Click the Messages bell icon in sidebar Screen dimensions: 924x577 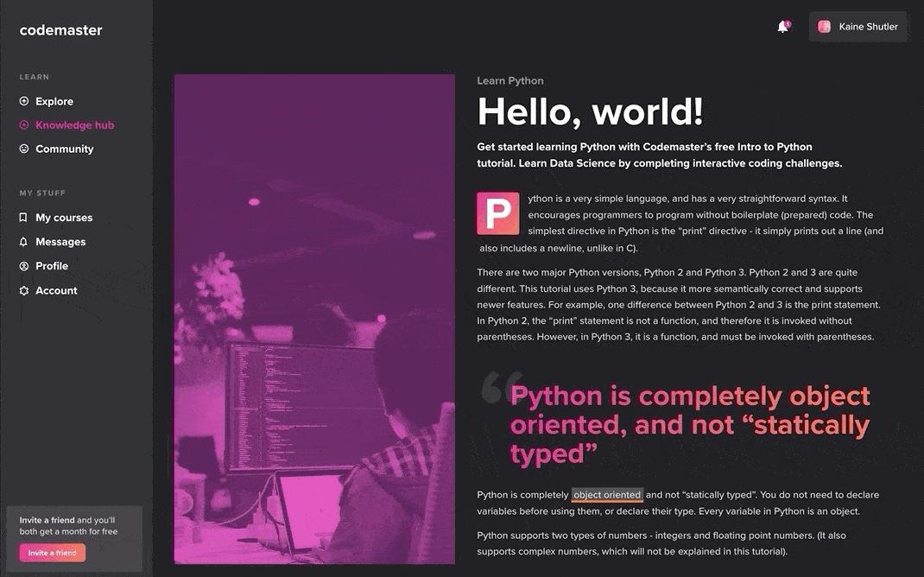(x=24, y=242)
